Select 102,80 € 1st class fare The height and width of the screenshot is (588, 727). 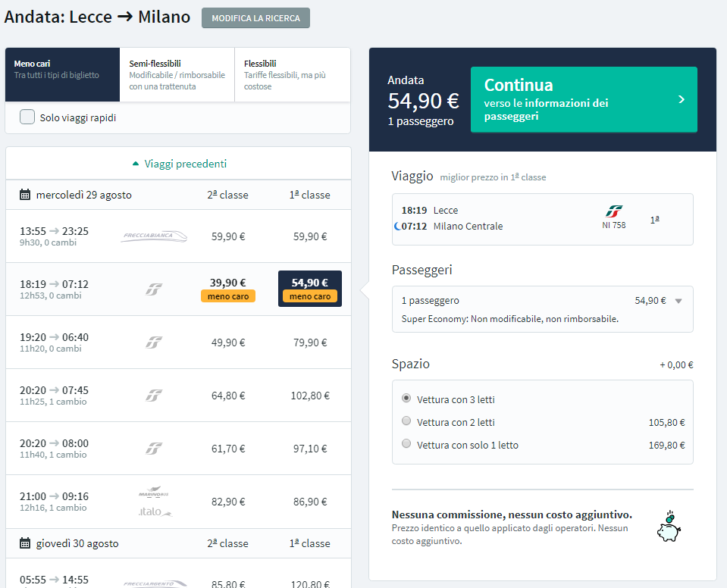click(x=310, y=396)
